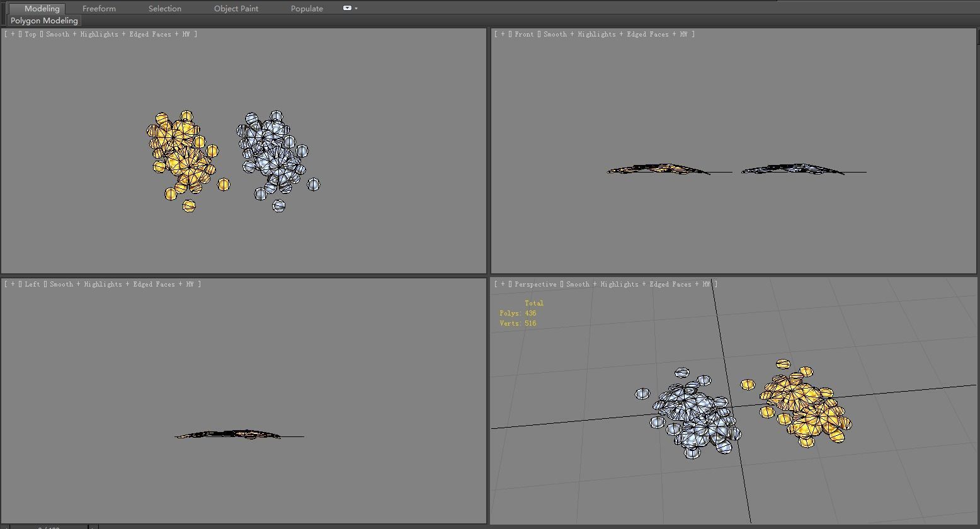Open the Perspective viewport [+] general menu
The image size is (980, 529).
(x=503, y=284)
